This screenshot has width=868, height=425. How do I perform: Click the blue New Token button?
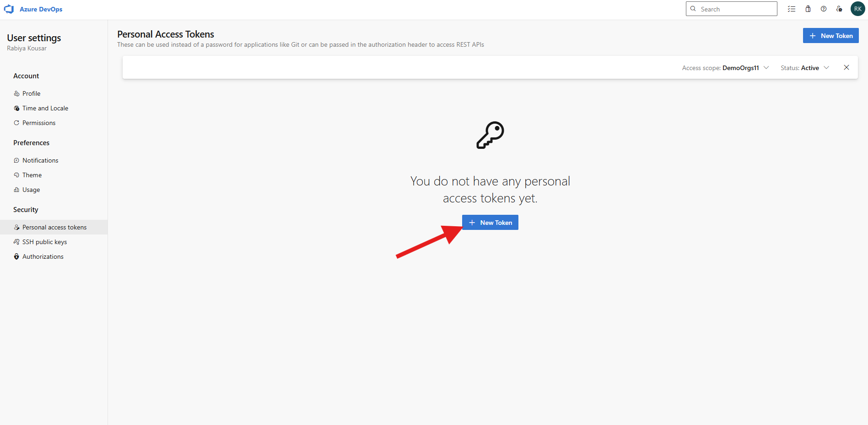pyautogui.click(x=490, y=222)
